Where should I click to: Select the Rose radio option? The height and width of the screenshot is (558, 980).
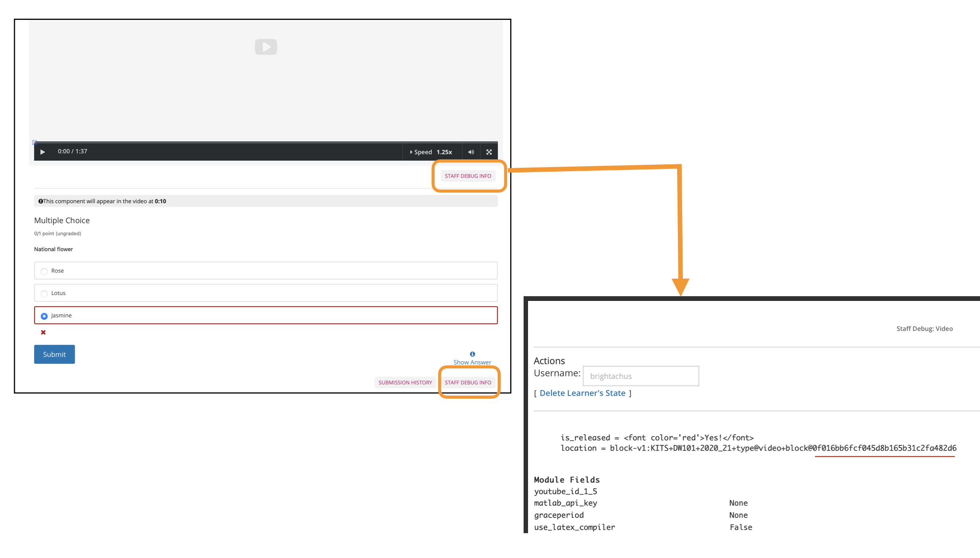[44, 271]
